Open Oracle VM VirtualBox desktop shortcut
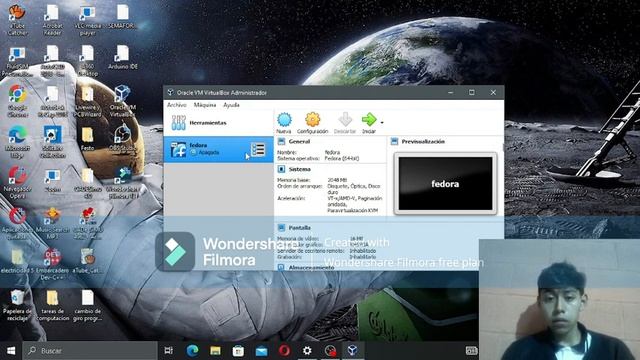Viewport: 640px width, 360px height. click(x=122, y=102)
